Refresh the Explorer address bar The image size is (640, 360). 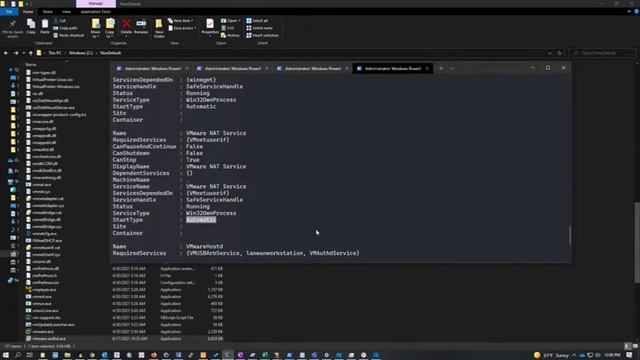(560, 53)
